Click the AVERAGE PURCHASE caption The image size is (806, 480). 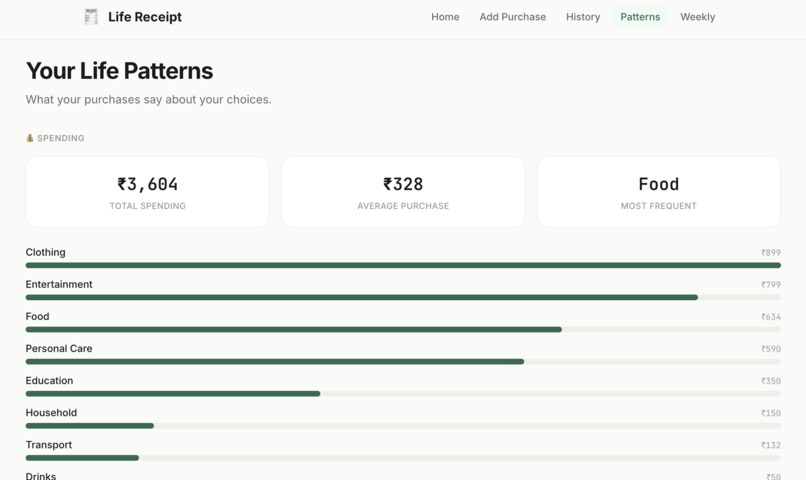[x=403, y=206]
